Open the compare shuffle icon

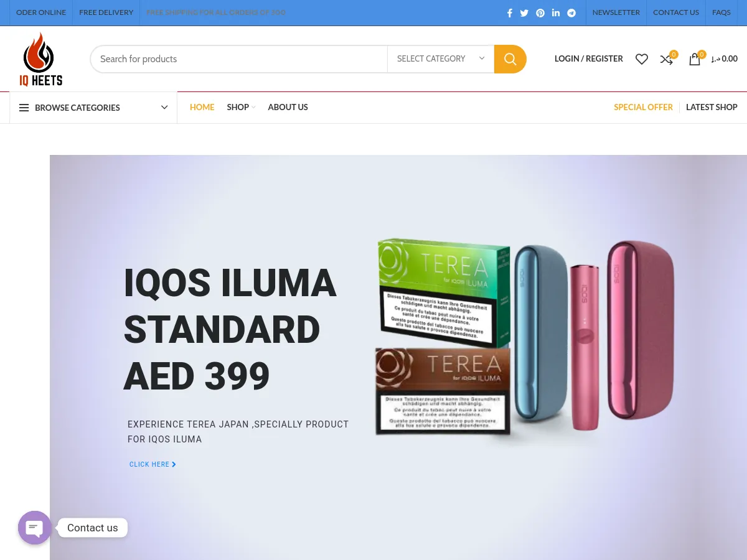(667, 60)
